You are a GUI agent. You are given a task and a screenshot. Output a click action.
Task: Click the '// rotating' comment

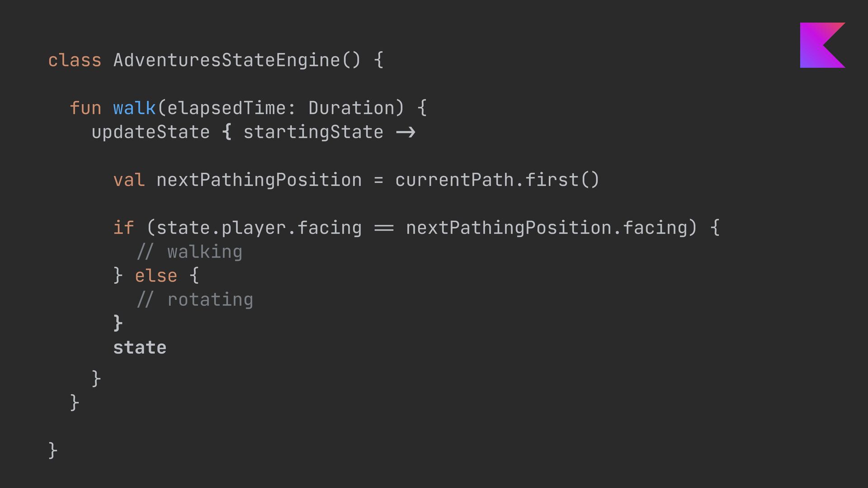(195, 300)
